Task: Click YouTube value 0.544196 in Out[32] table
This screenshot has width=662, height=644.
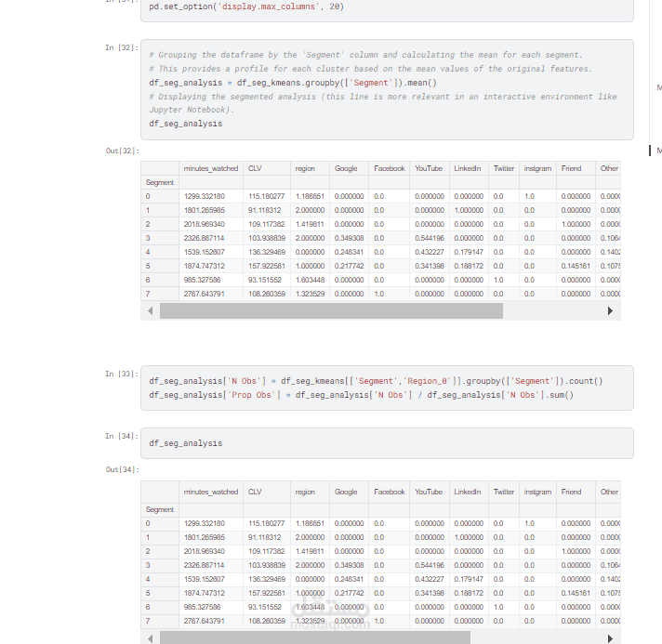Action: click(430, 238)
